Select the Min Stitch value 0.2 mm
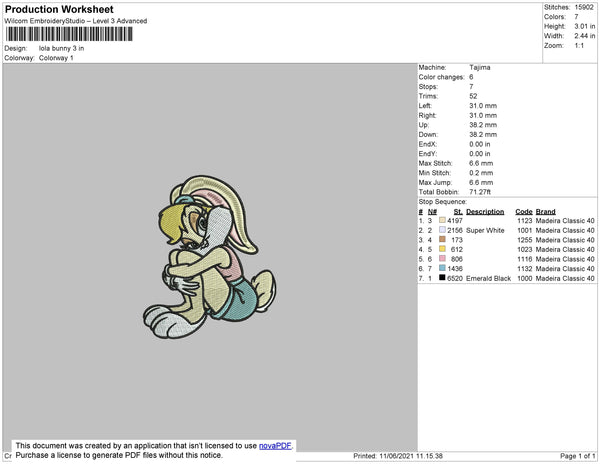The image size is (600, 464). click(x=481, y=173)
